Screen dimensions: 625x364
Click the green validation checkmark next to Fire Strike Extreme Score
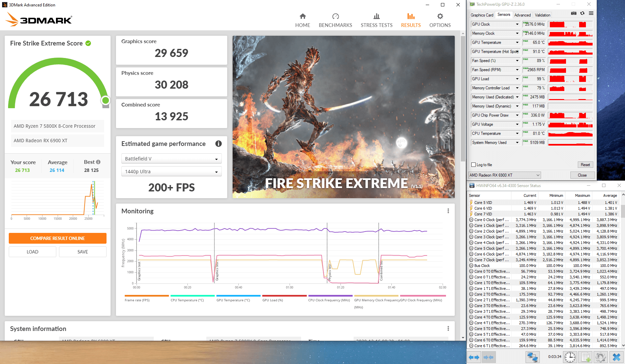coord(88,43)
